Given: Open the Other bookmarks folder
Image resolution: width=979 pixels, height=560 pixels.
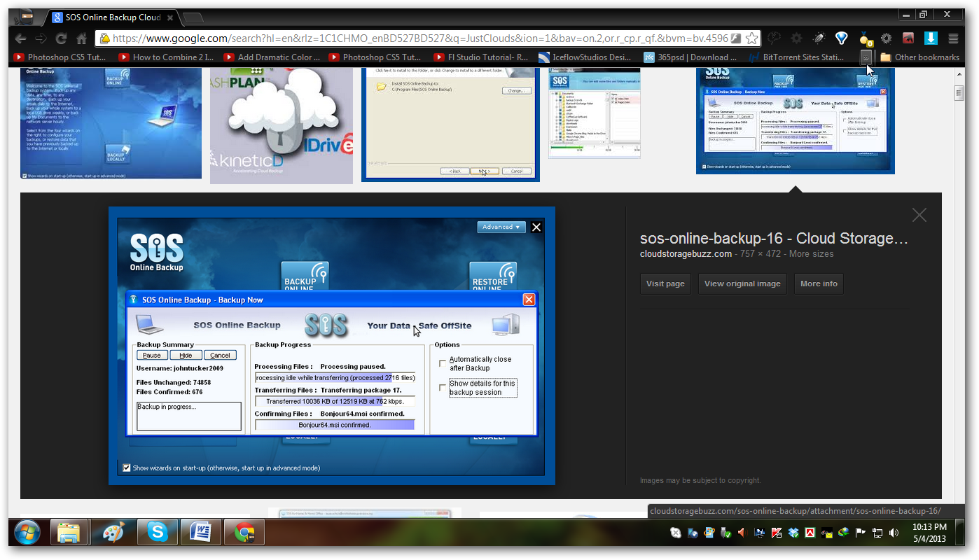Looking at the screenshot, I should (919, 57).
